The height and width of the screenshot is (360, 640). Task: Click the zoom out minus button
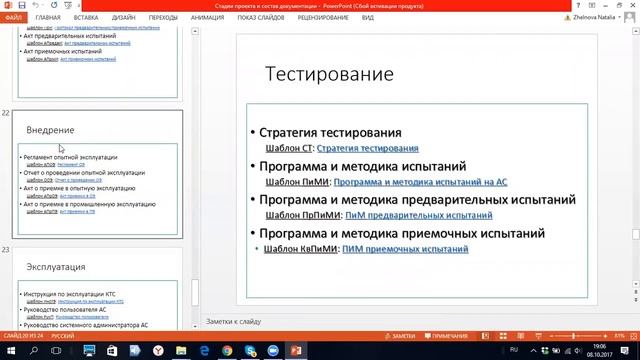click(551, 336)
